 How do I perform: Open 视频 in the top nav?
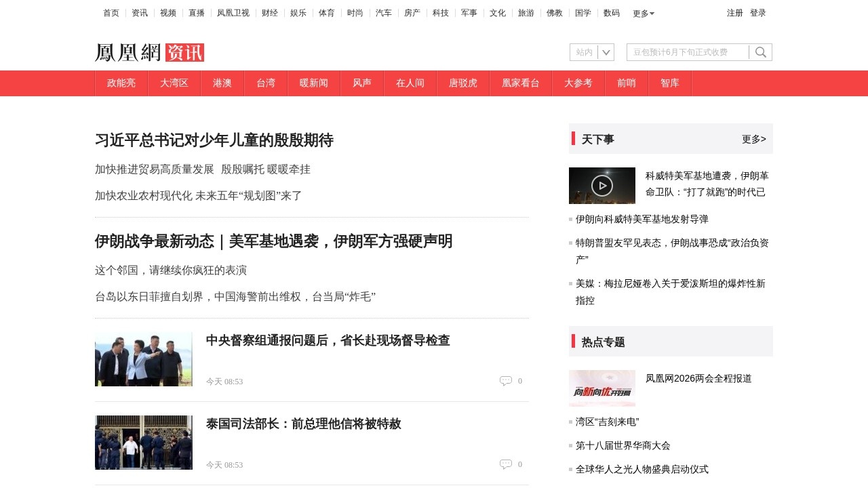click(168, 13)
